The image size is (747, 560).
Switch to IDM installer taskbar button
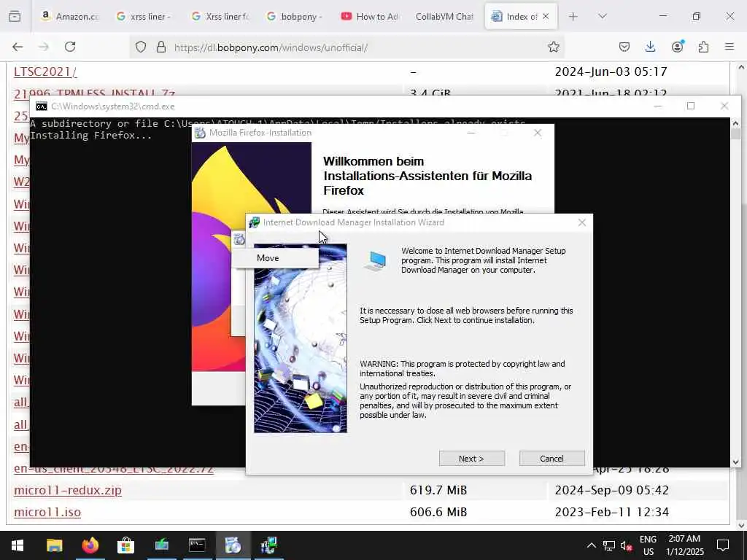[268, 545]
